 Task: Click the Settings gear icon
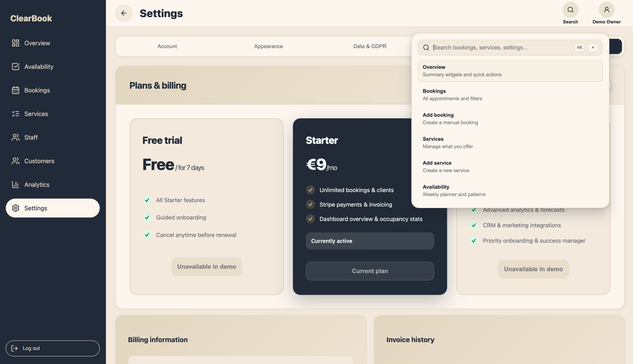tap(15, 208)
